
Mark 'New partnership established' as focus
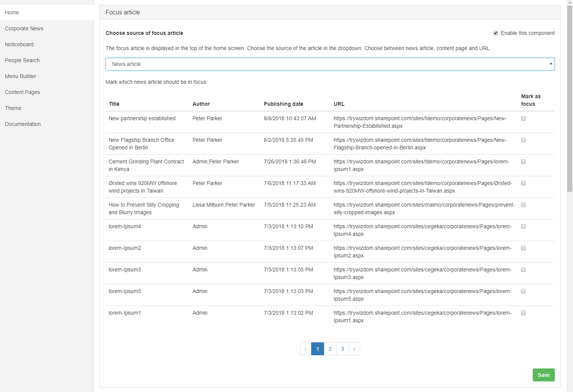coord(523,118)
